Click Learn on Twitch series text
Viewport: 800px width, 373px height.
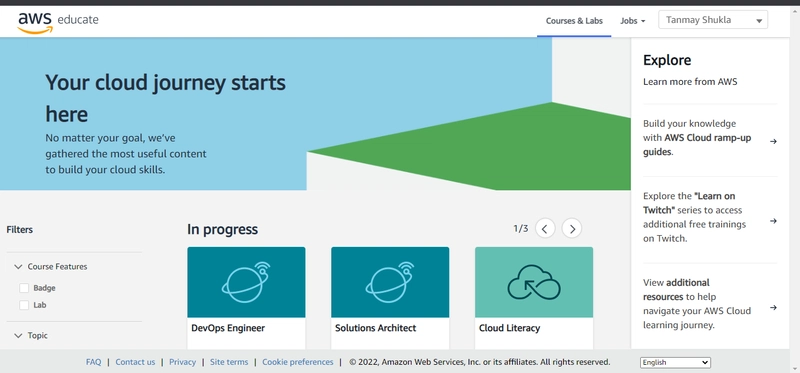(x=689, y=203)
